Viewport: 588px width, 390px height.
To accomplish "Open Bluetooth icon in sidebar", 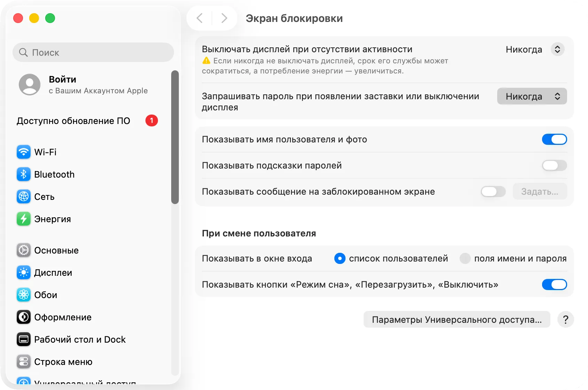I will click(x=24, y=174).
